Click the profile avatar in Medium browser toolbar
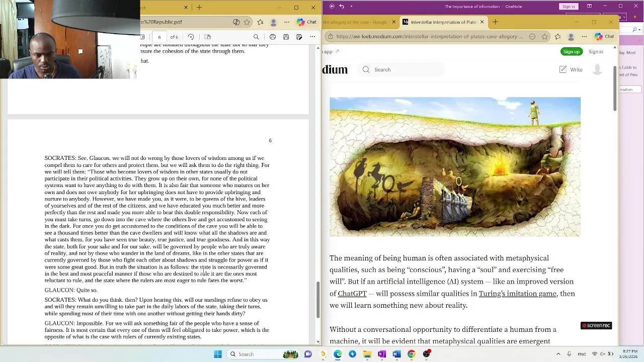 coord(571,37)
